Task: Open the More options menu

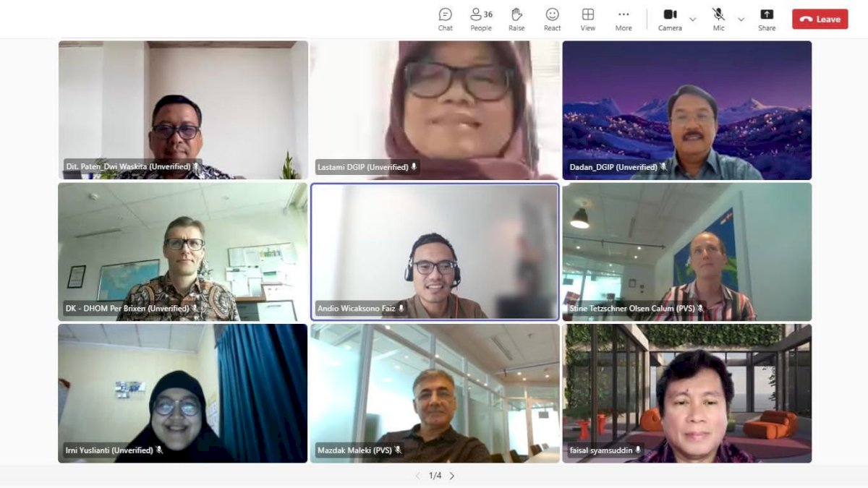Action: (x=624, y=19)
